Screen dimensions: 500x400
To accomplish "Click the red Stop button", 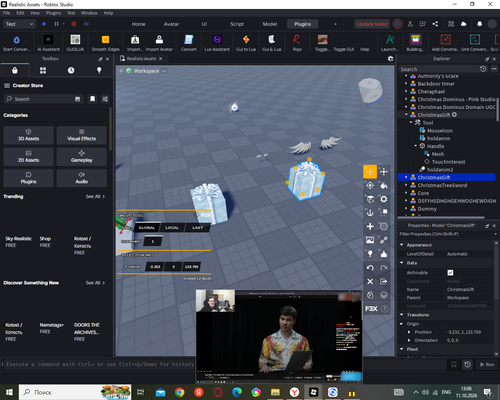I will pos(74,24).
